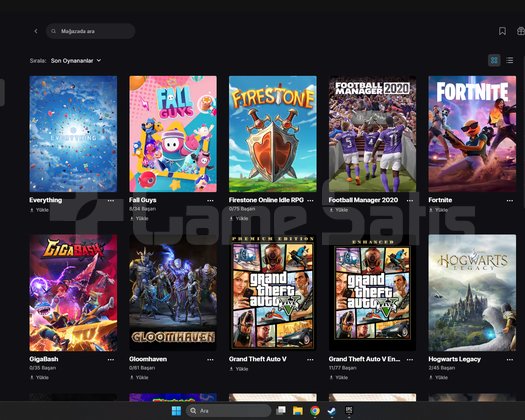This screenshot has height=420, width=525.
Task: Open the Fall Guys game cover
Action: coord(173,134)
